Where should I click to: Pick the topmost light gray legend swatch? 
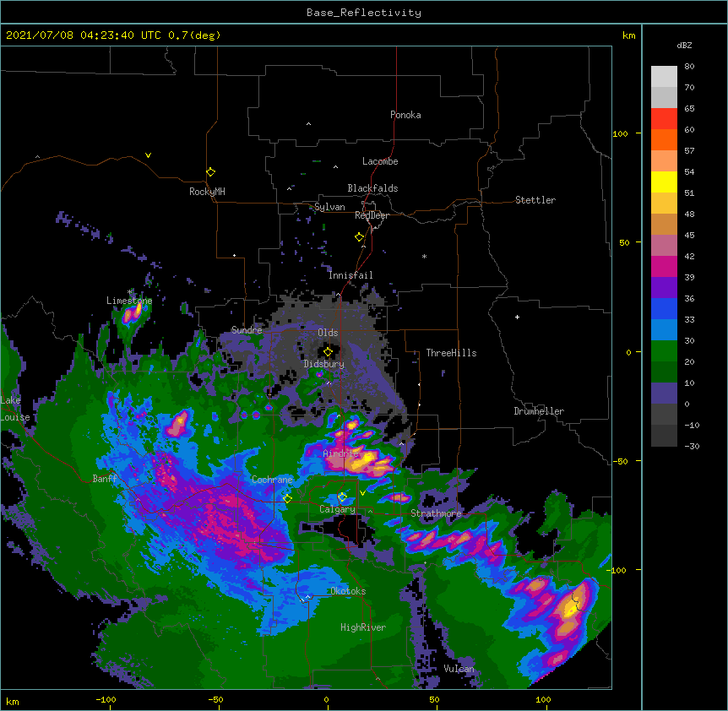664,77
